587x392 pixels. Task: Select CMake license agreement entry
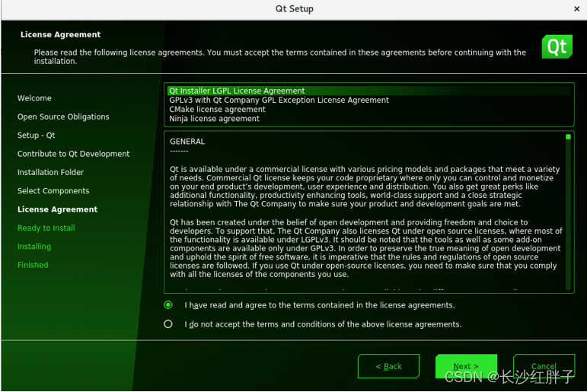[368, 110]
